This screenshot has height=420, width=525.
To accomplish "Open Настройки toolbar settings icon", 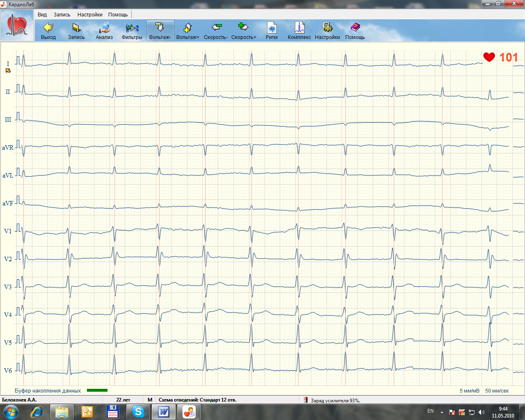I will click(x=327, y=31).
